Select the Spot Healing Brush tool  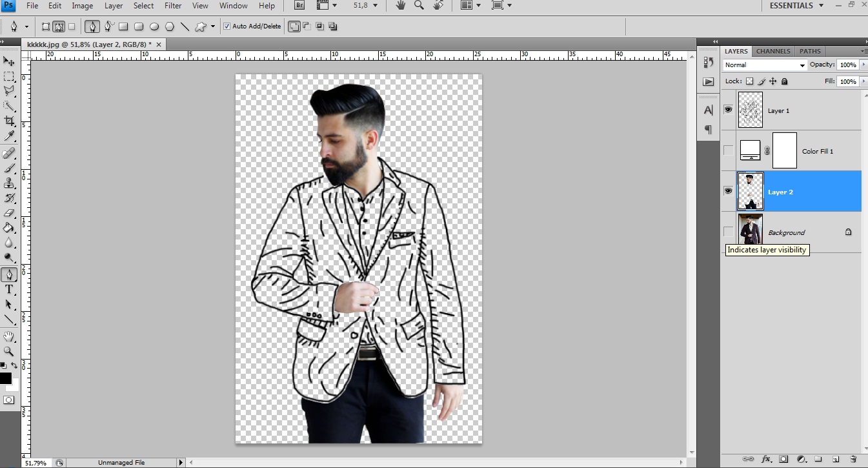tap(9, 154)
